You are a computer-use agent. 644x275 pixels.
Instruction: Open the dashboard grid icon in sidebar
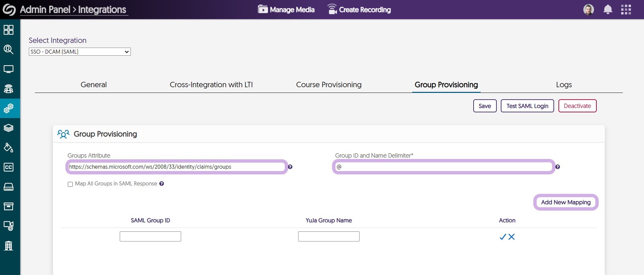(x=8, y=30)
